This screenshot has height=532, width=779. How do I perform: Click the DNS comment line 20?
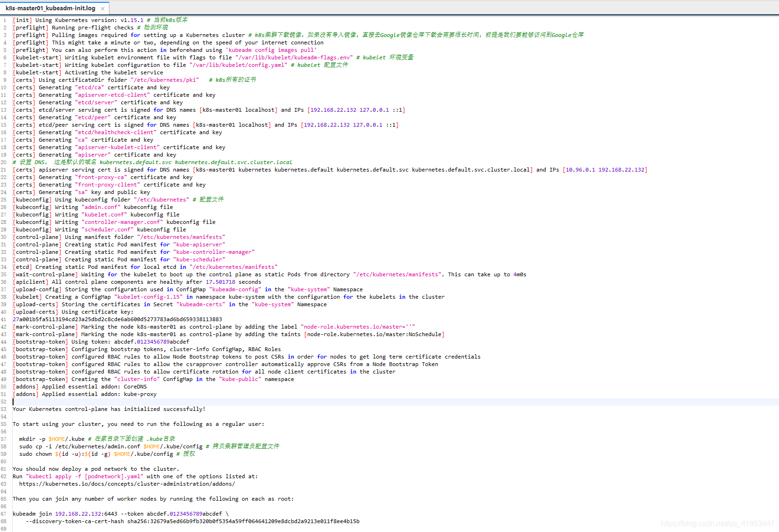pos(152,162)
